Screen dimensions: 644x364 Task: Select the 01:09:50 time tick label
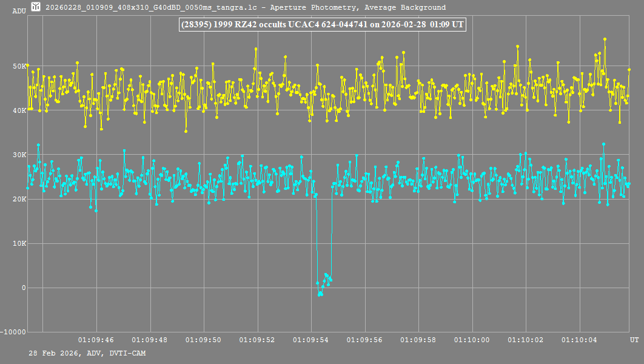coord(204,340)
